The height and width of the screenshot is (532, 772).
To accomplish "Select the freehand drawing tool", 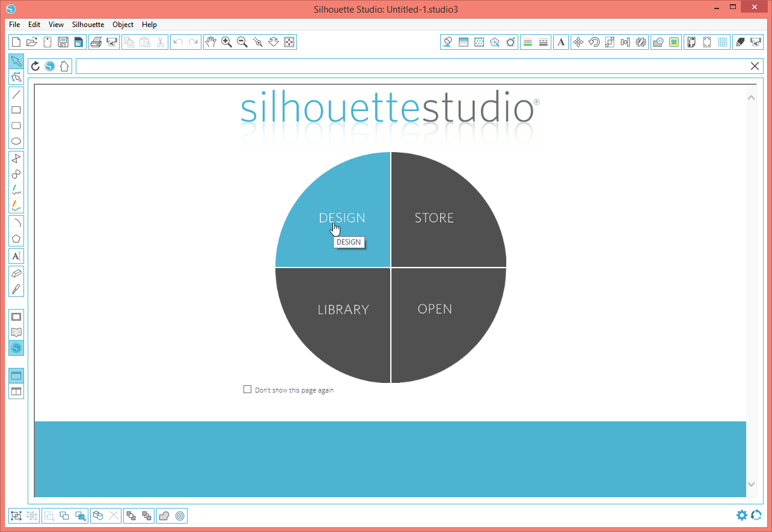I will (16, 191).
